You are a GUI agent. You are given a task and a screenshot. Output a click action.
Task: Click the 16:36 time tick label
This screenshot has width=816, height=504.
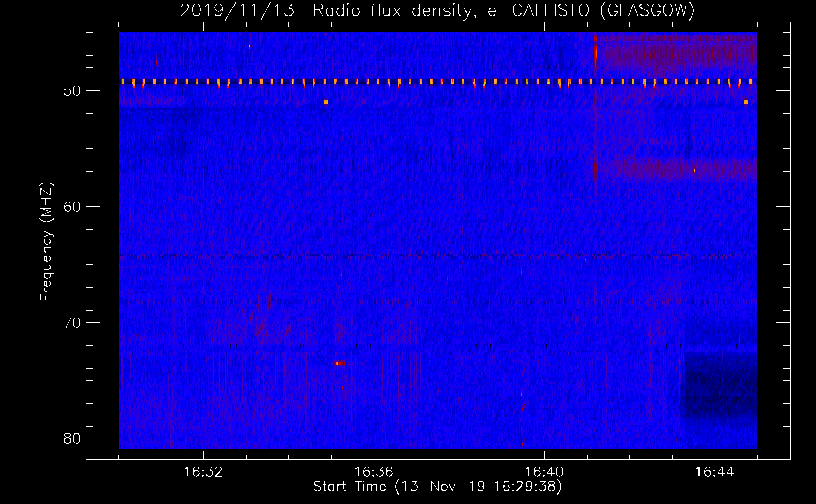374,472
